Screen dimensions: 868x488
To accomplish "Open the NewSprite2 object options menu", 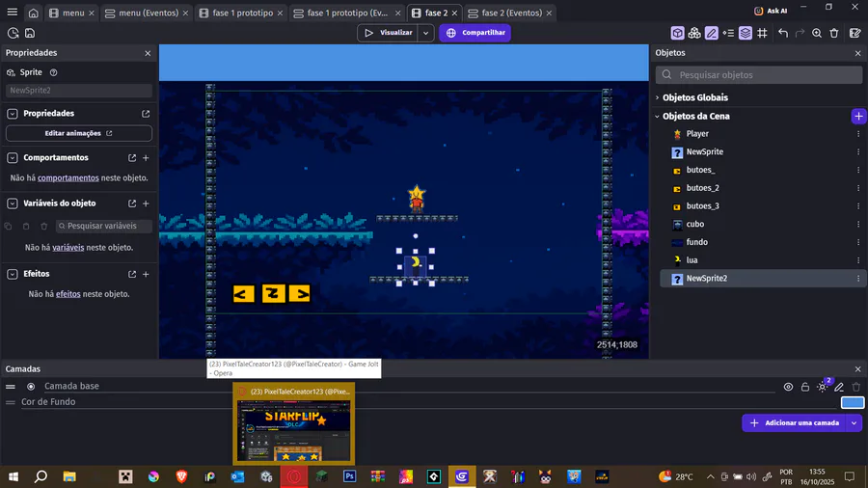I will pos(858,279).
